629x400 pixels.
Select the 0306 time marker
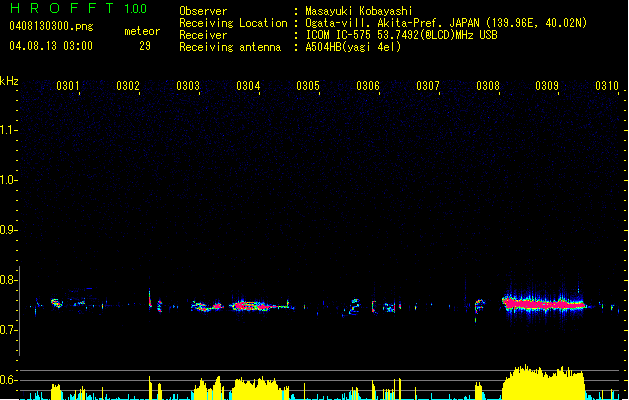tap(368, 86)
